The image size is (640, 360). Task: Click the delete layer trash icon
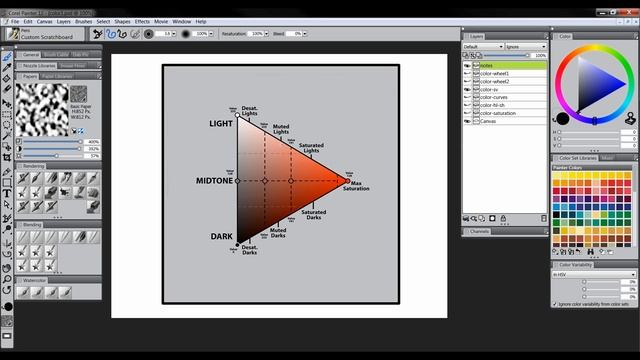pos(544,218)
